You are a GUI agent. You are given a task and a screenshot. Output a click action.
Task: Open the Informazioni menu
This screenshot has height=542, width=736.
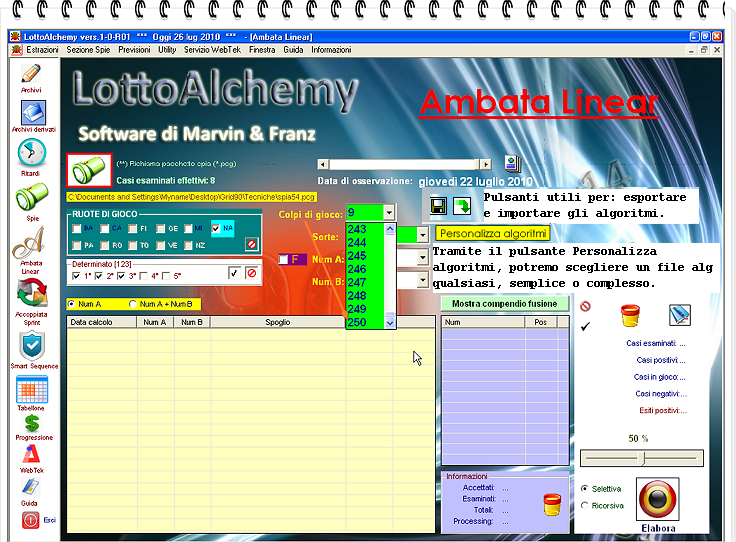331,50
